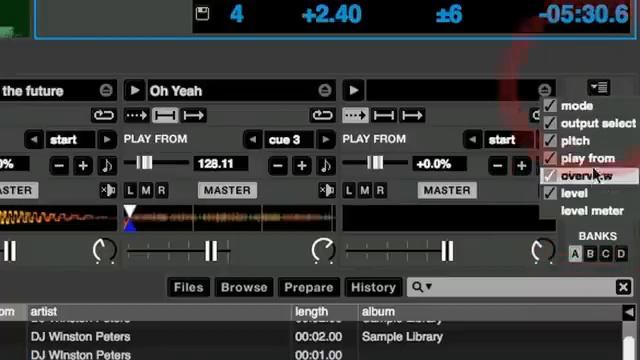
Task: Toggle repeat on 'the future' slot
Action: tap(104, 116)
